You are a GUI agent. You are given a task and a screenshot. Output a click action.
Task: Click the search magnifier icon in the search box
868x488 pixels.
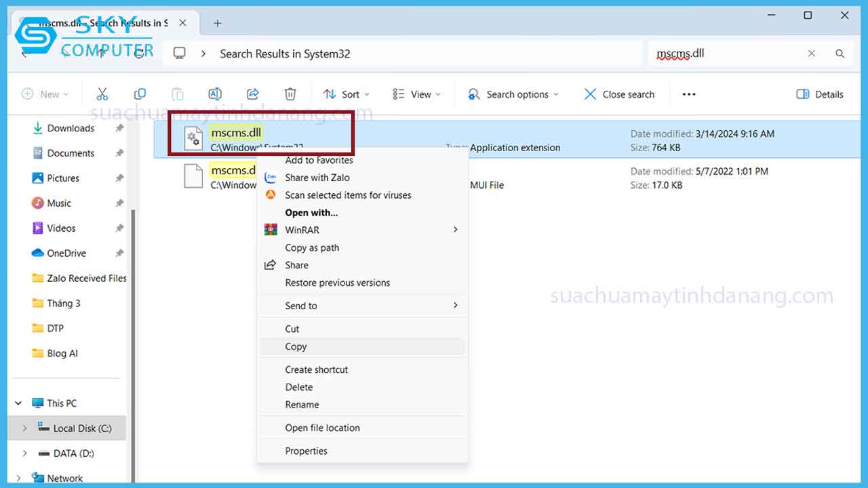point(840,53)
